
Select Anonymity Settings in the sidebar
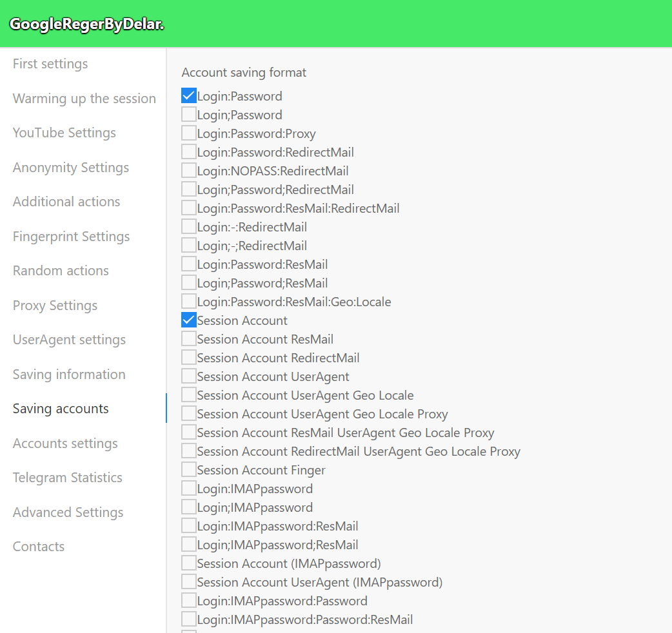pyautogui.click(x=71, y=168)
